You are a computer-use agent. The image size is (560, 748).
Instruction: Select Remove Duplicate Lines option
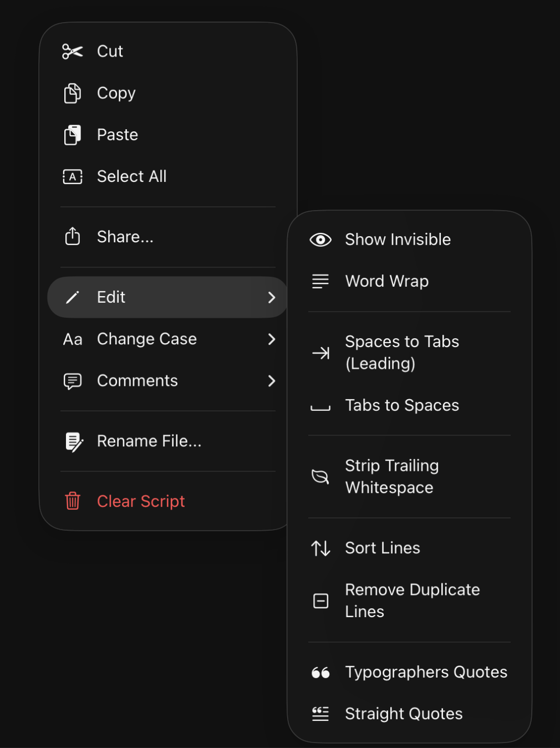[410, 601]
